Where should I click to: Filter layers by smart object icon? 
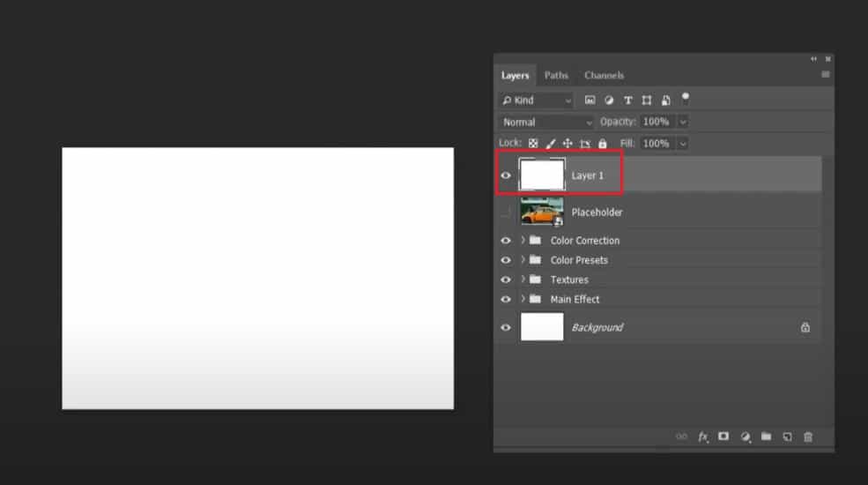[x=666, y=101]
